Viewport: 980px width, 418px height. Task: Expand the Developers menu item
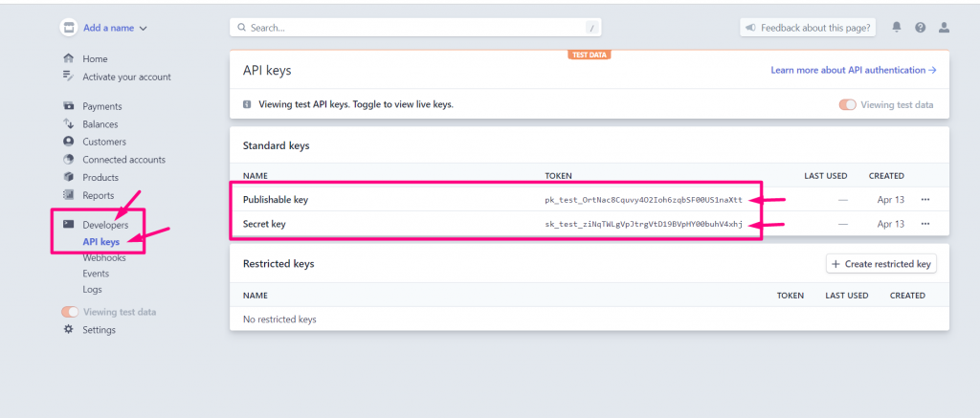pos(105,225)
